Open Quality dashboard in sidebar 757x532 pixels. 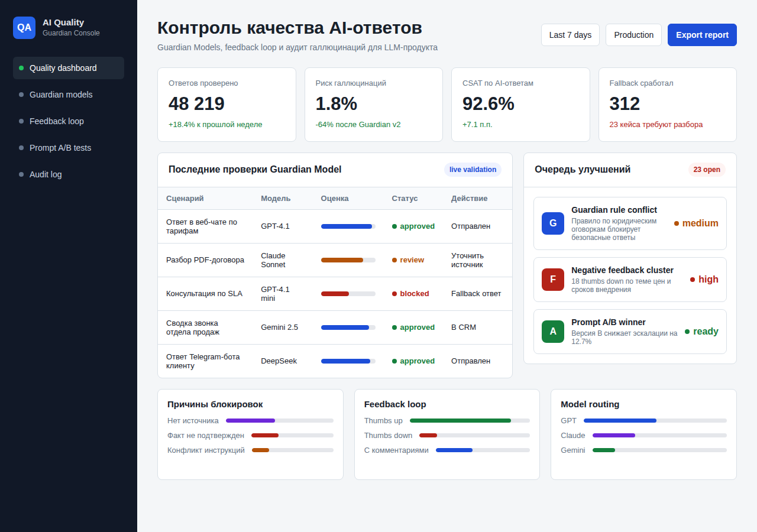click(69, 68)
